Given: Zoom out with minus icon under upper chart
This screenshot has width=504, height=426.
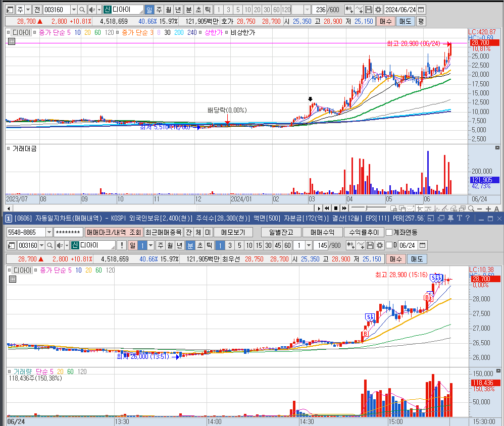Looking at the screenshot, I should point(480,208).
